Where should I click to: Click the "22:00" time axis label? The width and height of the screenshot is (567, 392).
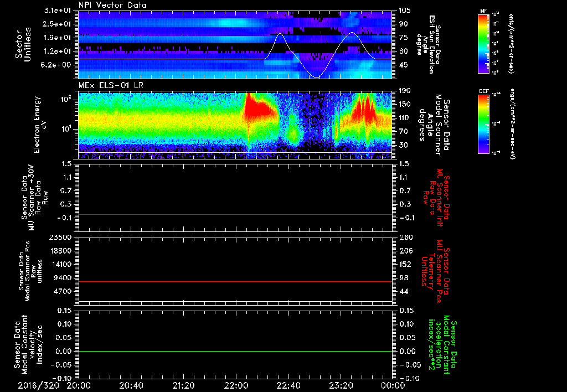pos(236,385)
